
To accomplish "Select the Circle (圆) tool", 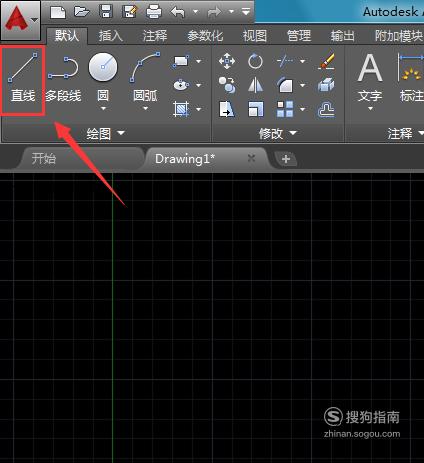I will click(x=103, y=77).
